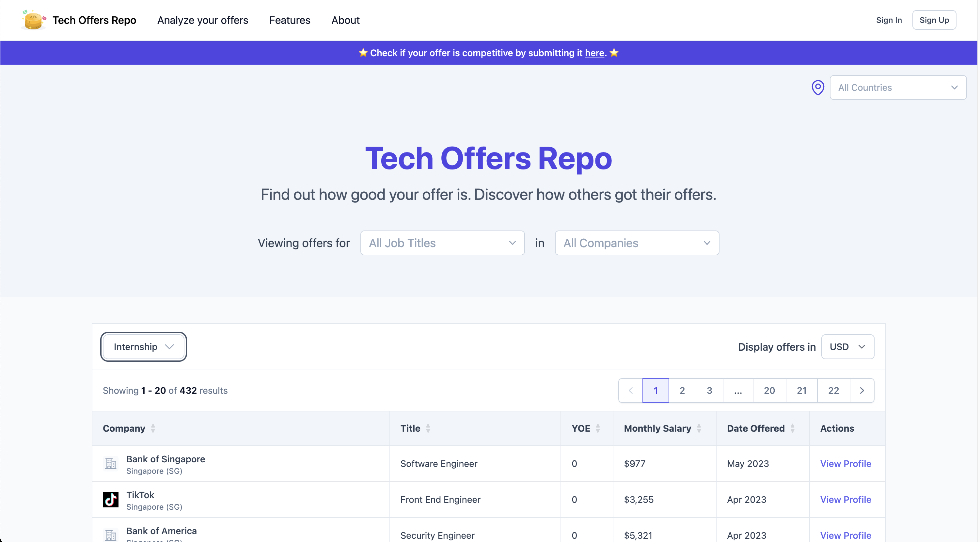The width and height of the screenshot is (980, 542).
Task: Go to next page with right chevron
Action: point(862,391)
